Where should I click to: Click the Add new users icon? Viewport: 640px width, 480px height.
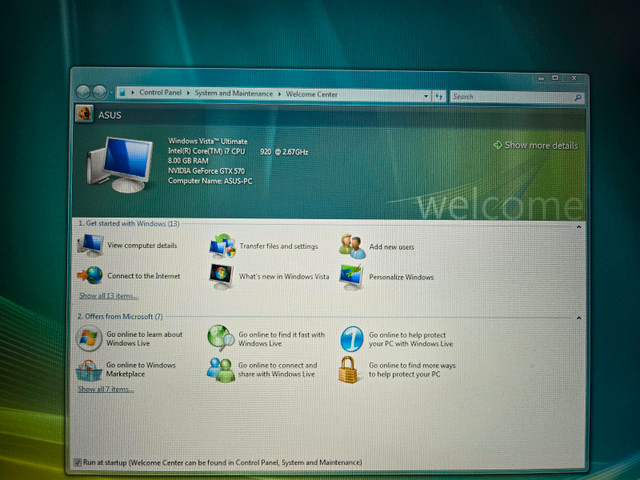pyautogui.click(x=352, y=246)
